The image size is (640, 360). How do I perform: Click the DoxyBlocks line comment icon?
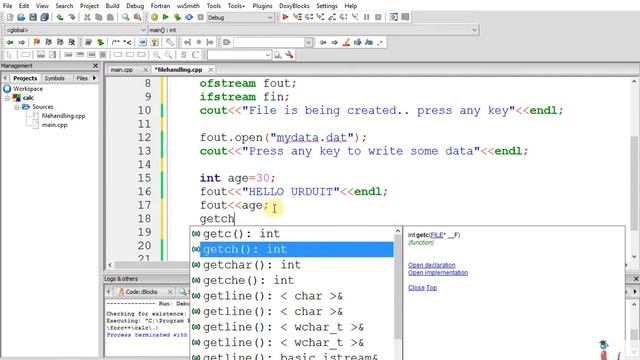tap(127, 42)
